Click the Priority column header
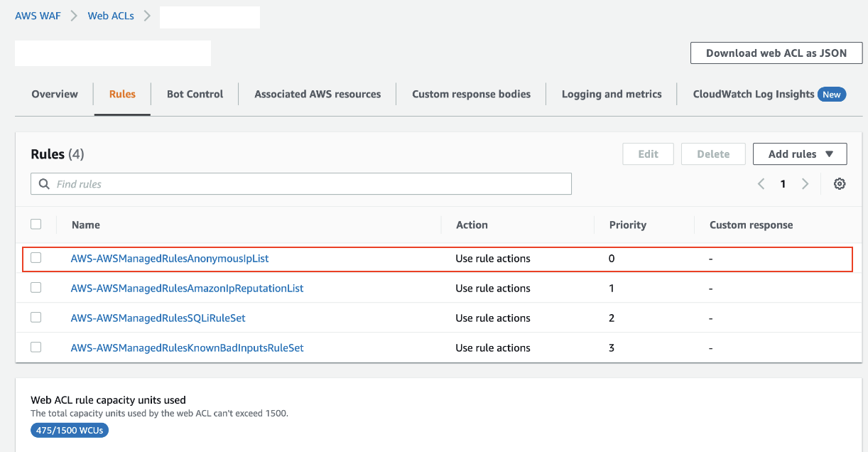Viewport: 868px width, 452px height. point(628,225)
